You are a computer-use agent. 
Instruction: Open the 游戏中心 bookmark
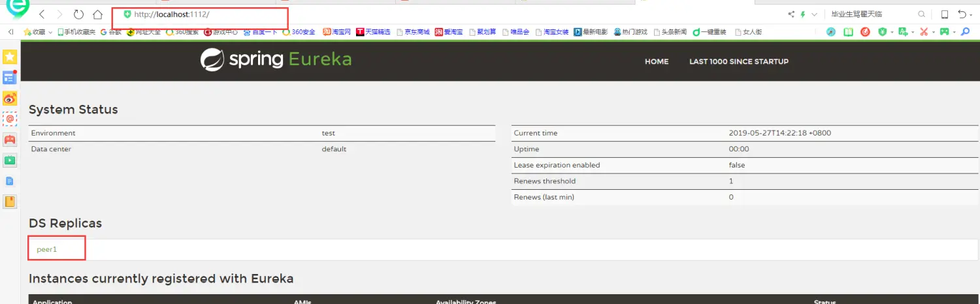point(221,31)
